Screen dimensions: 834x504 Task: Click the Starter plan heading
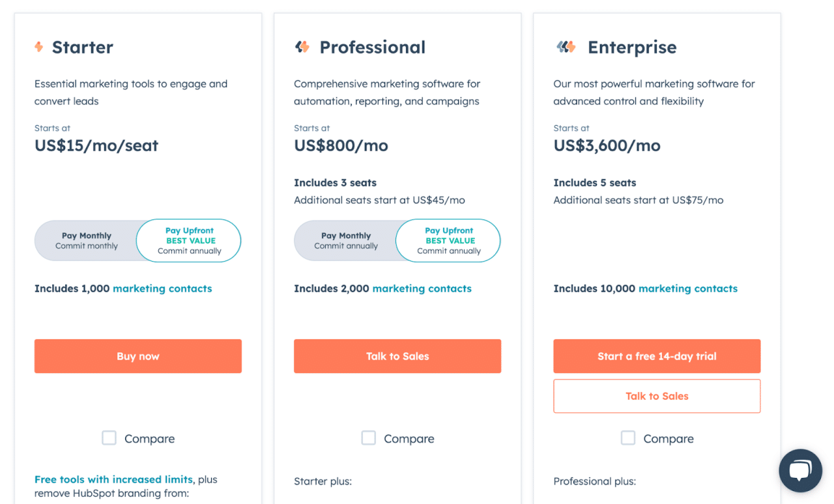coord(83,46)
